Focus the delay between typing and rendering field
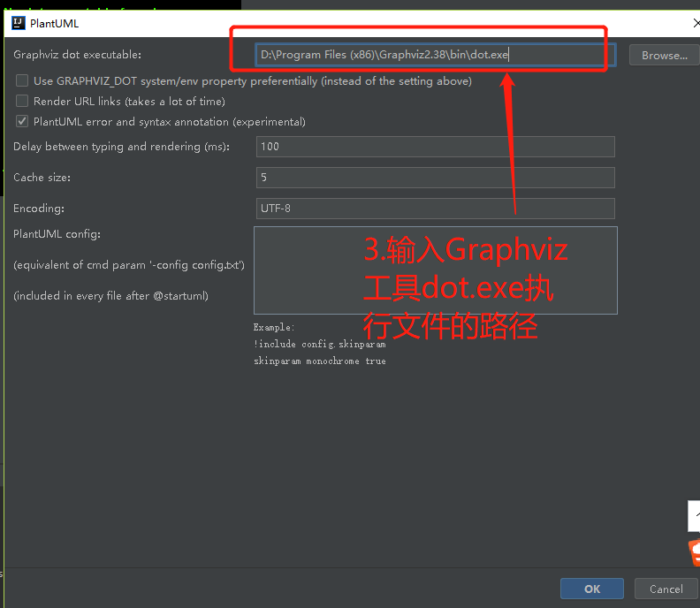This screenshot has width=700, height=608. click(x=435, y=147)
